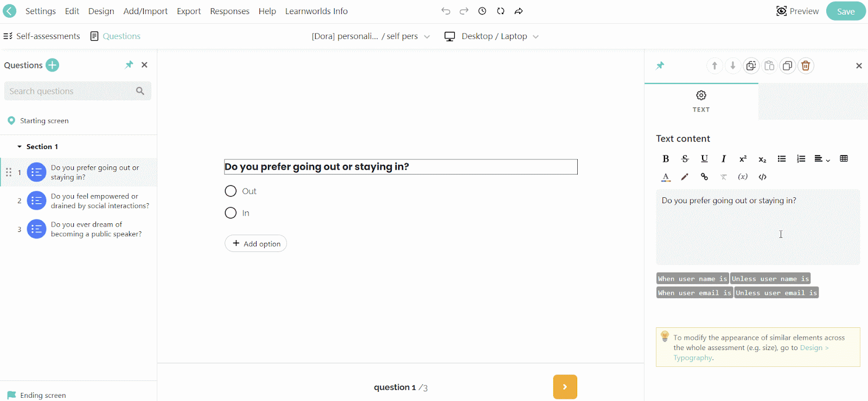Select the 'Out' radio option
The image size is (868, 401).
231,191
